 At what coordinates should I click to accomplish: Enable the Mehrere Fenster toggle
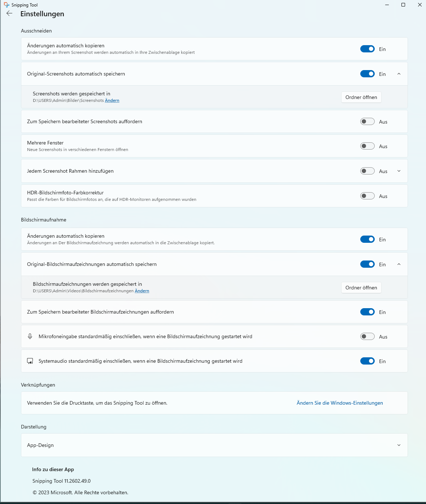pos(368,146)
